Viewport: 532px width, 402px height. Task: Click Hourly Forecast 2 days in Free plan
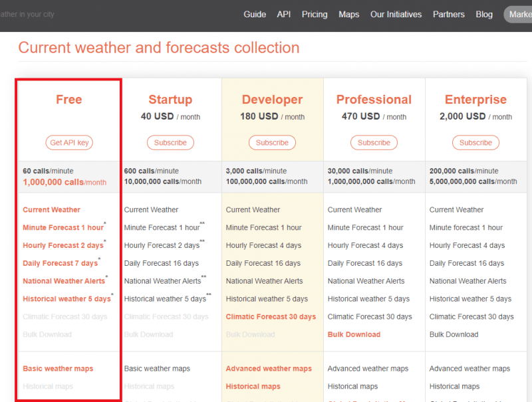[63, 246]
